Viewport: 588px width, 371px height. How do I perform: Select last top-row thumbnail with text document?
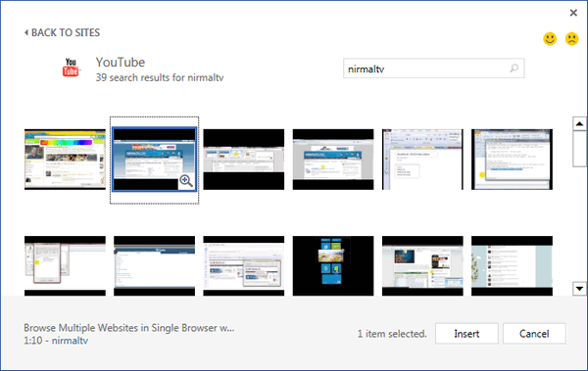point(512,160)
